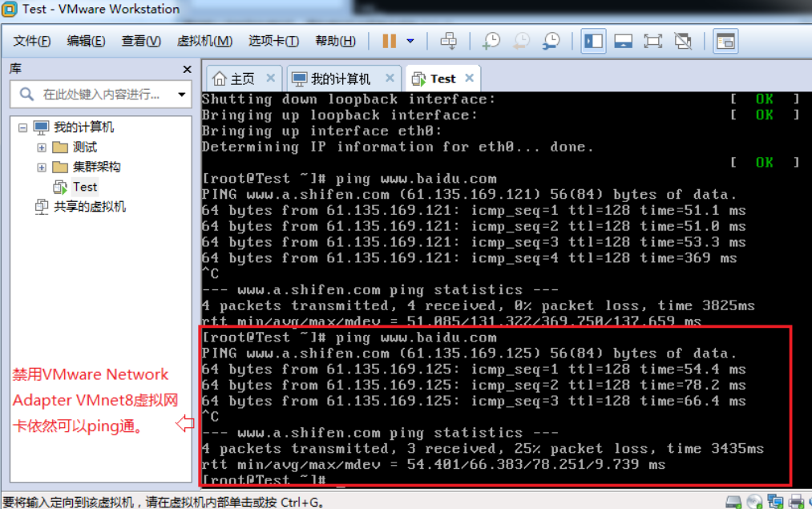The width and height of the screenshot is (812, 509).
Task: Click the Send Ctrl+Alt+Del toolbar icon
Action: (448, 41)
